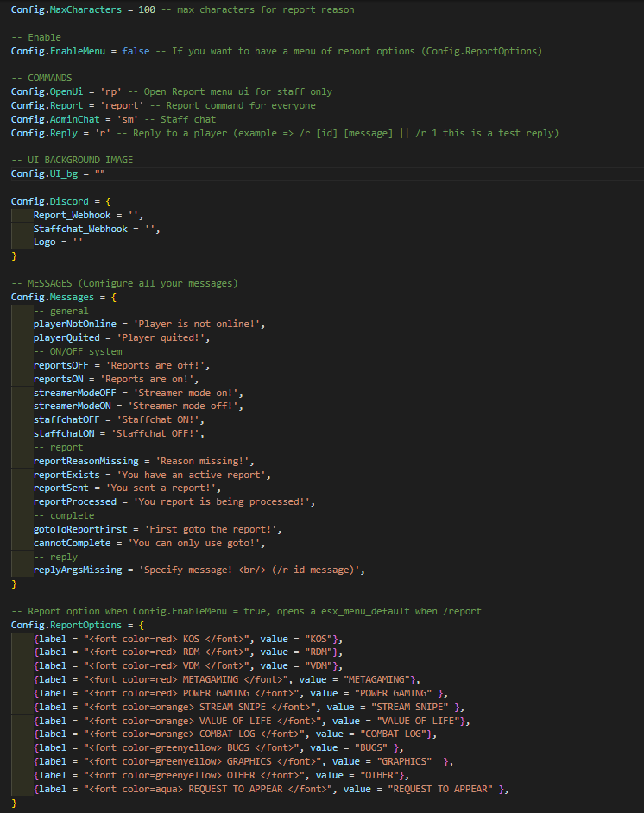Click the '-- reply' comment
Image resolution: width=644 pixels, height=813 pixels.
[55, 557]
